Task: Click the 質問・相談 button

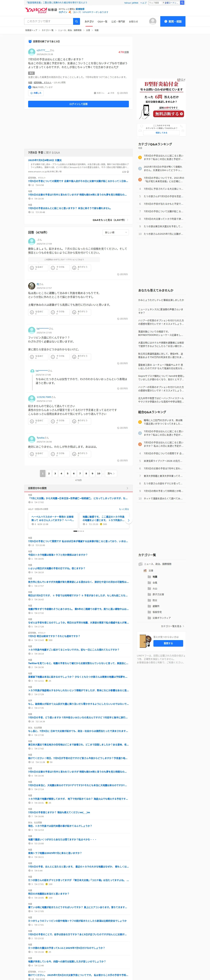Action: click(173, 21)
